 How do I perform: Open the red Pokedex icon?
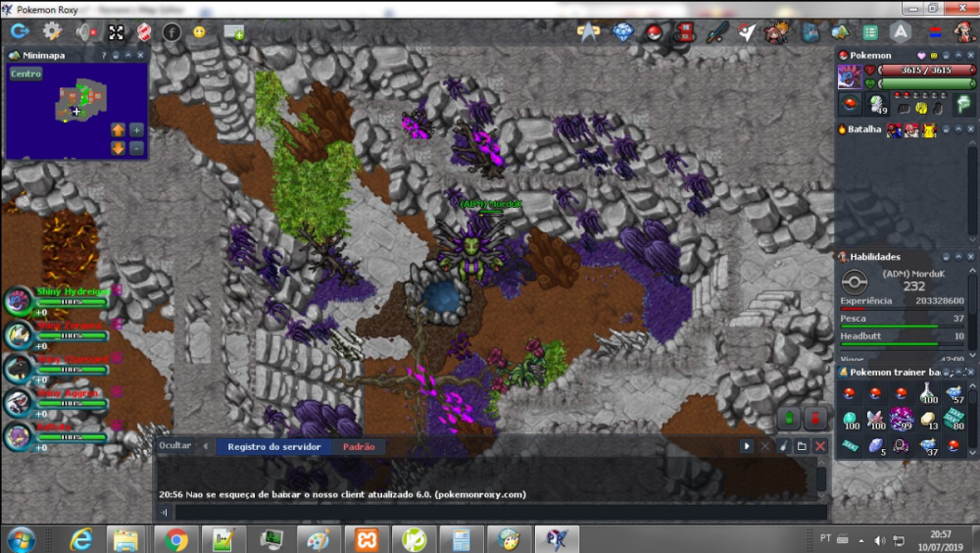point(685,31)
